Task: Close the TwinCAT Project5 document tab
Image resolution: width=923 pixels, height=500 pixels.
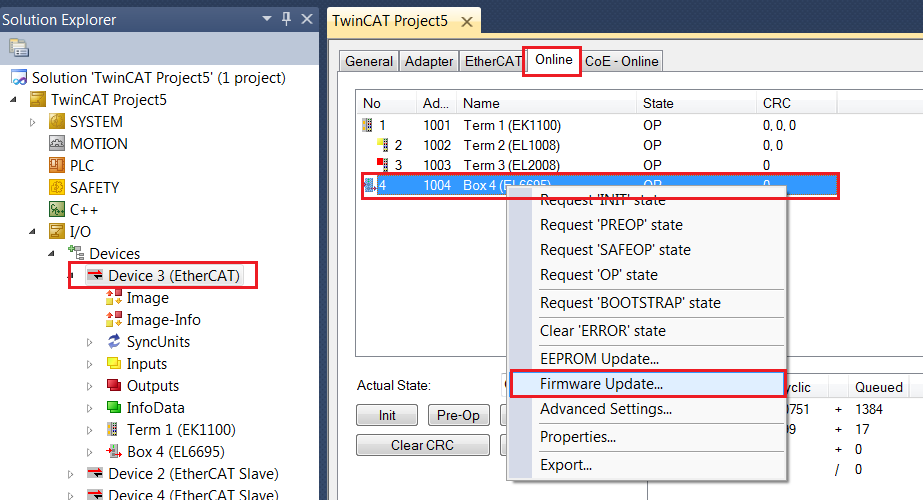Action: 467,22
